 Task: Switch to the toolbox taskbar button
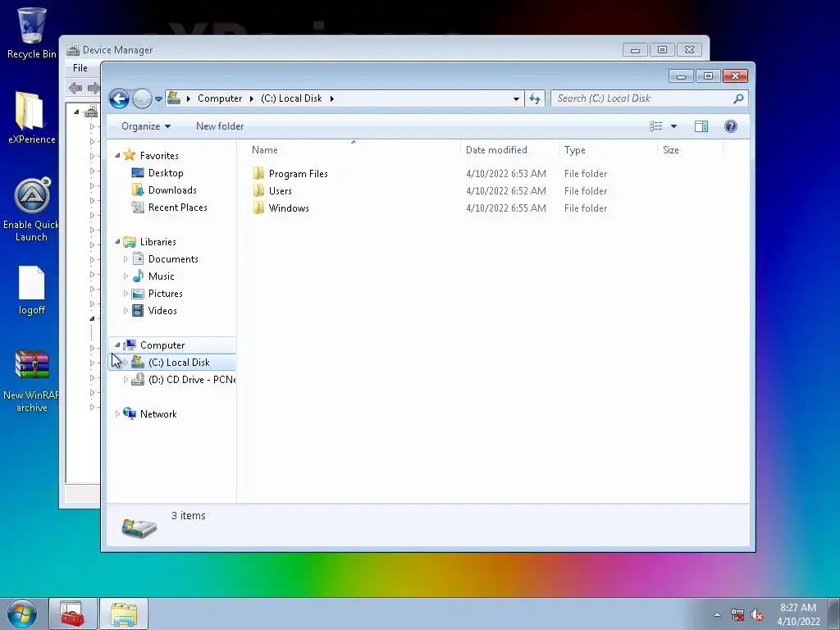point(72,614)
